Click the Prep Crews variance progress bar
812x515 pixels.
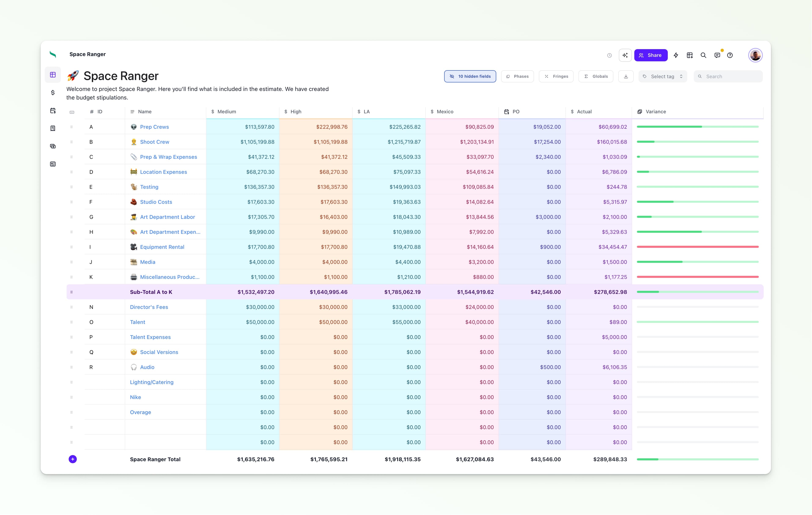(697, 127)
